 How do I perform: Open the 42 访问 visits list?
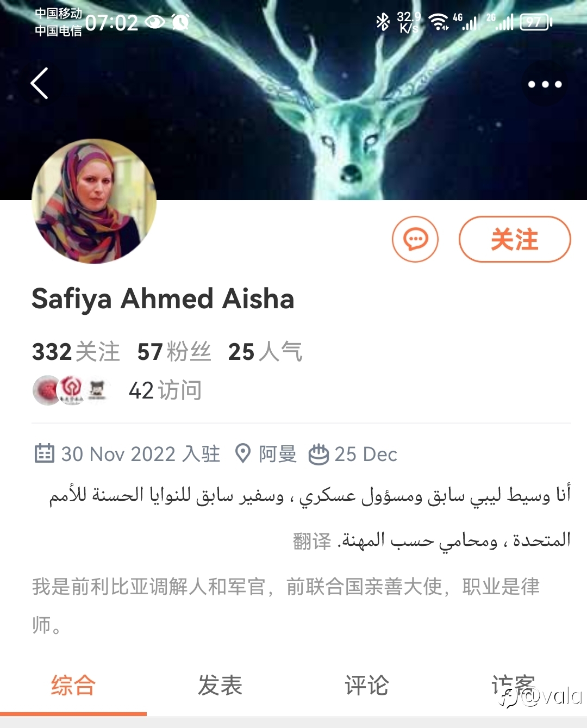pos(165,390)
